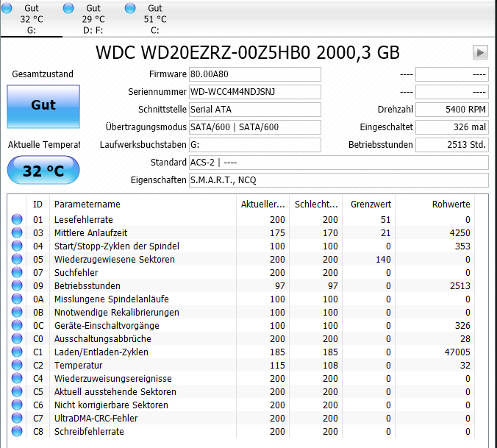Click raw value 28 of Ausschaltungsabbrüche
This screenshot has height=448, width=497.
[x=465, y=339]
